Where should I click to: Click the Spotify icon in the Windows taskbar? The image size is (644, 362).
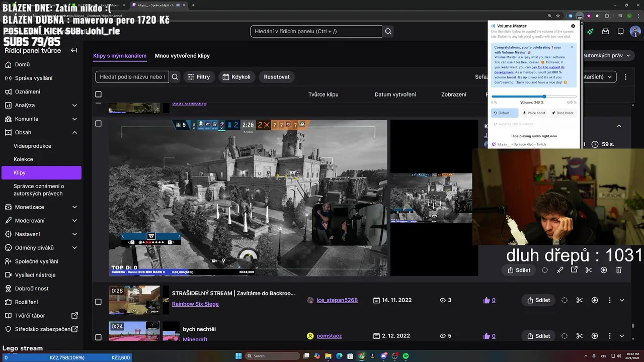tap(406, 356)
